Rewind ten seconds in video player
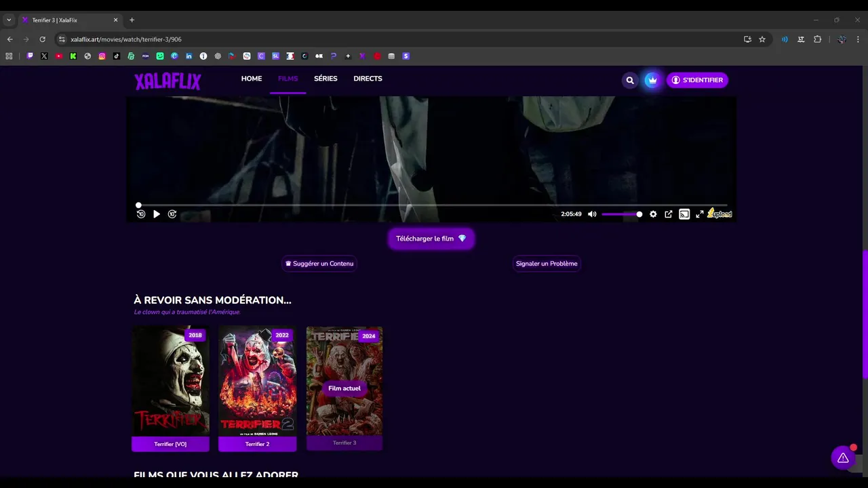This screenshot has height=488, width=868. coord(141,214)
